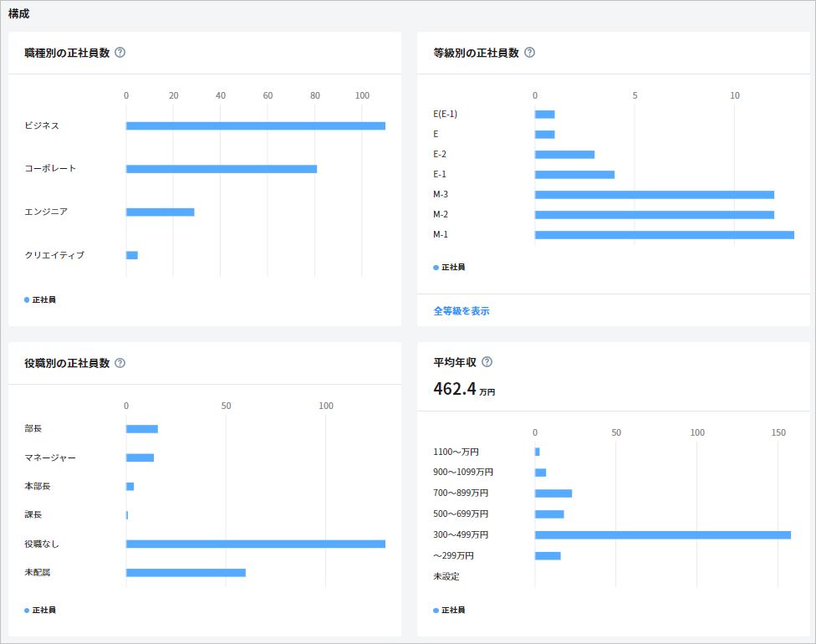The image size is (816, 644).
Task: Click question mark icon next to 平均年収
Action: 487,362
